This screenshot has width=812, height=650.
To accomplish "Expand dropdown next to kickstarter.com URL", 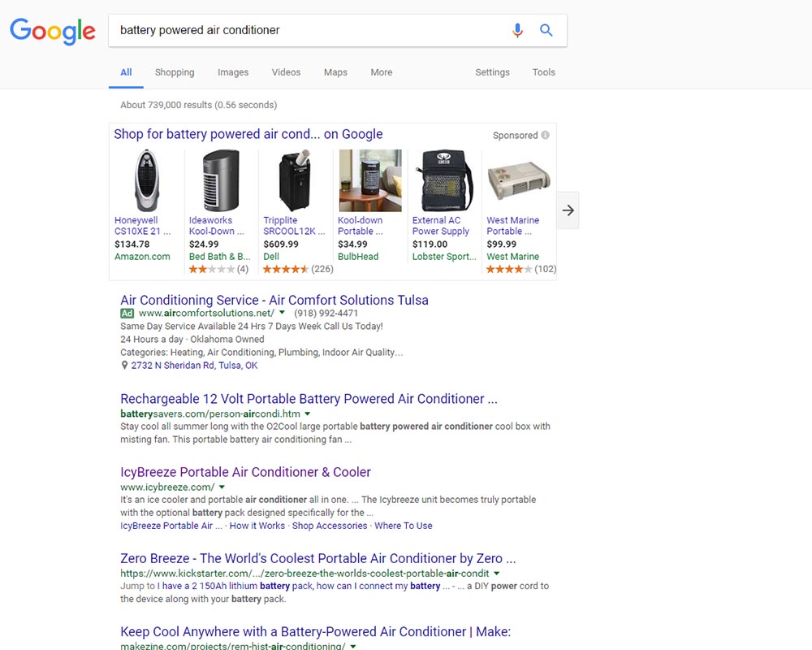I will pos(496,574).
